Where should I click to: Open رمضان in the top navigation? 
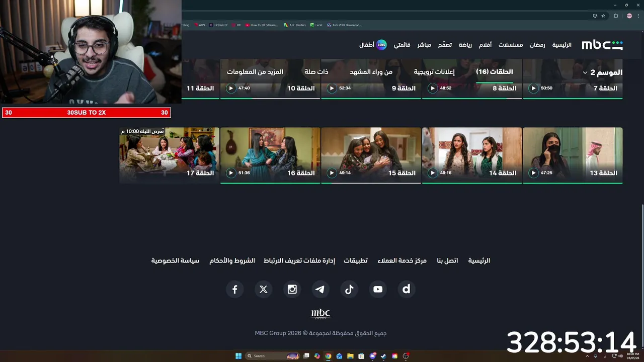pyautogui.click(x=537, y=45)
